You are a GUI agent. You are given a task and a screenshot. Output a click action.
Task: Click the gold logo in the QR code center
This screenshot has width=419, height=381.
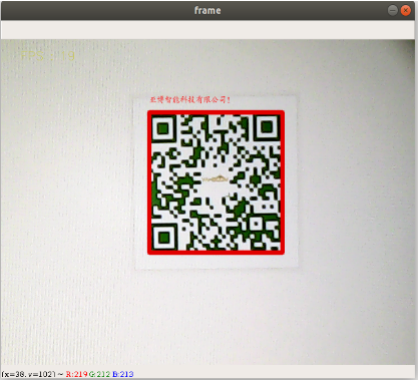point(215,179)
